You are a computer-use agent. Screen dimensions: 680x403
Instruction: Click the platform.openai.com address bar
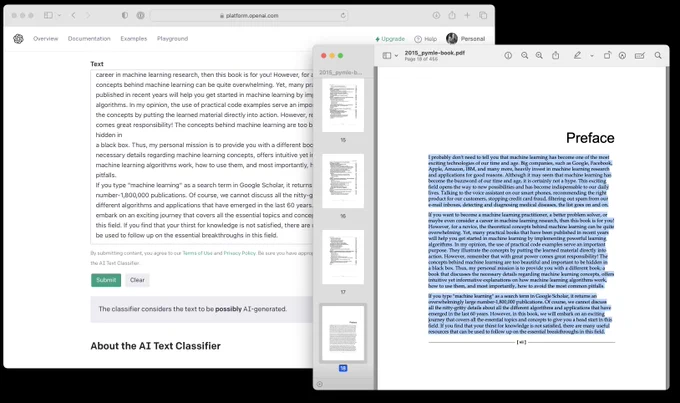(x=249, y=16)
